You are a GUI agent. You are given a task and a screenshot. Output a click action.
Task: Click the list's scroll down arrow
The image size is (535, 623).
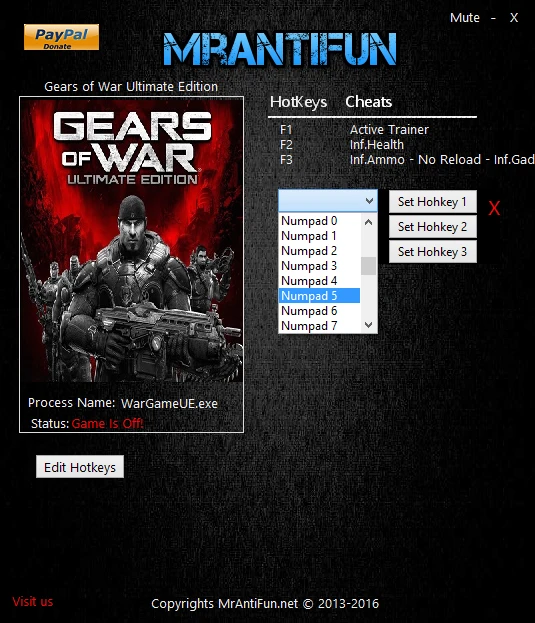pos(369,325)
